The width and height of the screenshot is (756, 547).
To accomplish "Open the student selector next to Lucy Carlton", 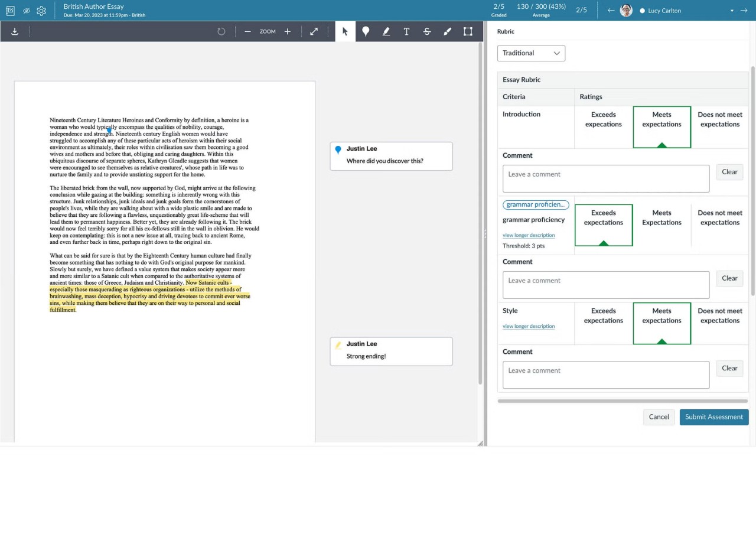I will [732, 10].
